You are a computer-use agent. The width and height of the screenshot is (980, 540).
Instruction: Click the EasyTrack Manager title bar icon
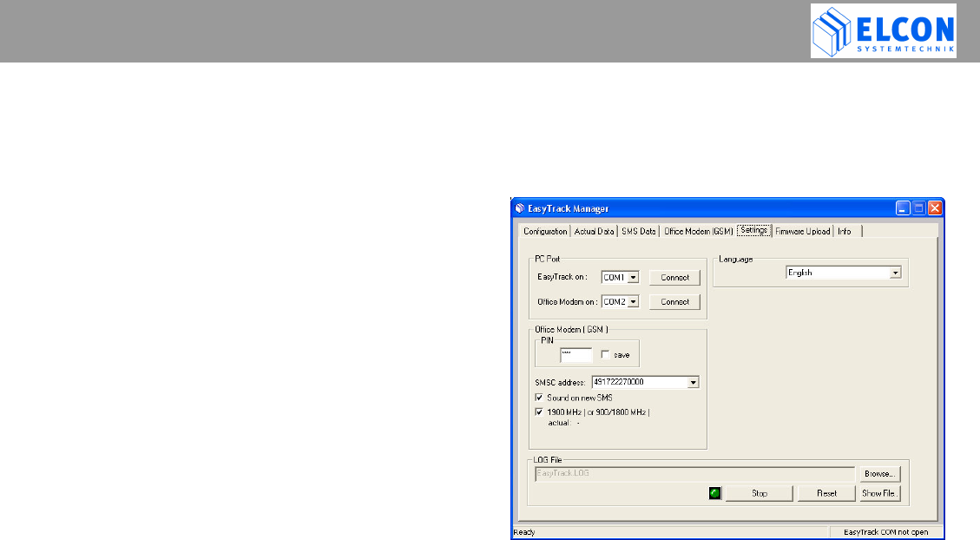tap(519, 208)
